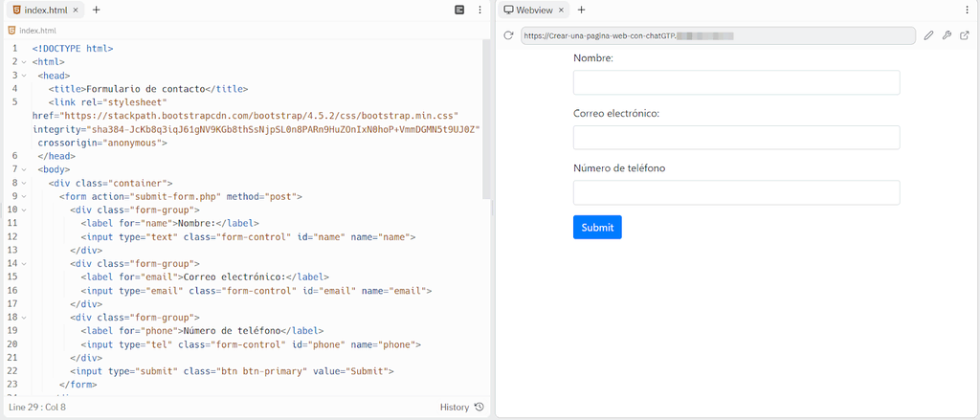
Task: Click the editor layout panel icon
Action: pos(459,10)
